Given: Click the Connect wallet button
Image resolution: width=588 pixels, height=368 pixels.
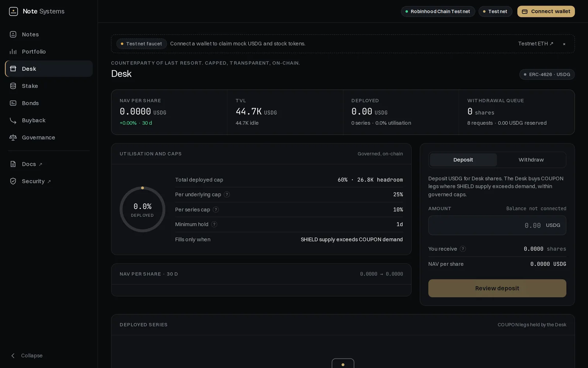Looking at the screenshot, I should point(546,11).
